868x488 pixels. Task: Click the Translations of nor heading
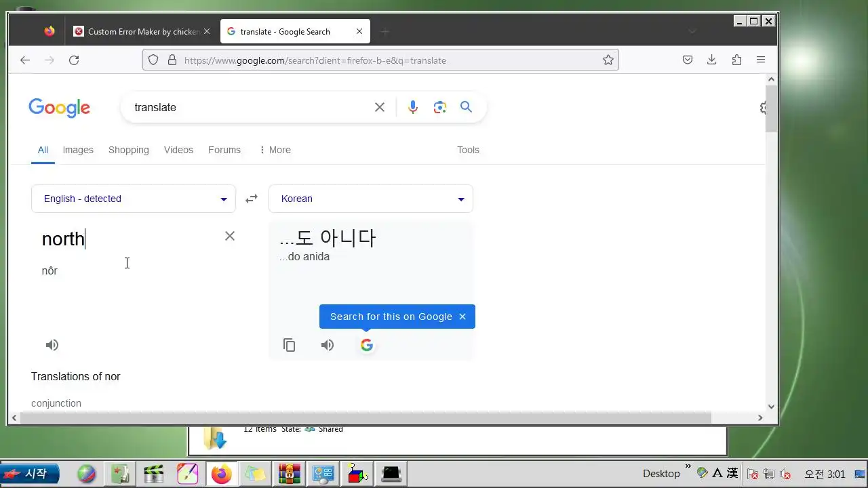click(x=75, y=376)
